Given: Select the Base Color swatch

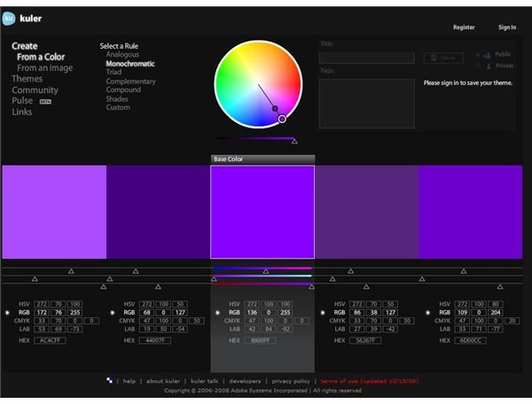Looking at the screenshot, I should point(262,212).
